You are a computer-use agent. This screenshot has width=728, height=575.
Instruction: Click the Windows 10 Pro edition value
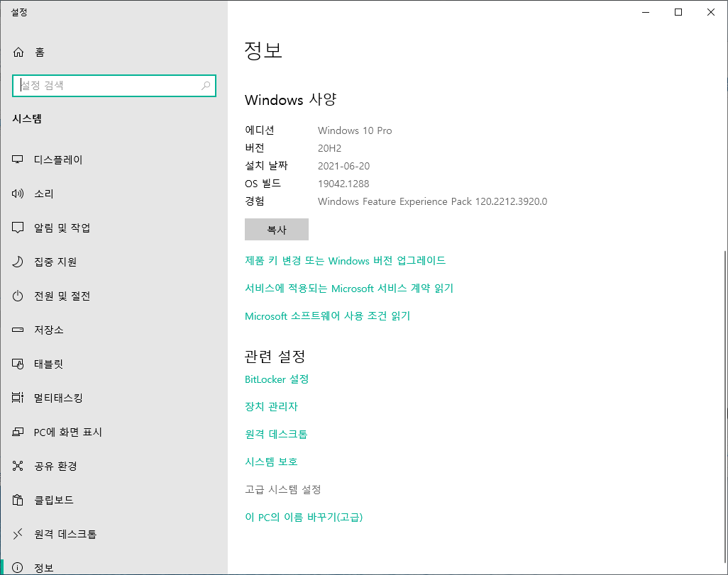pyautogui.click(x=355, y=130)
